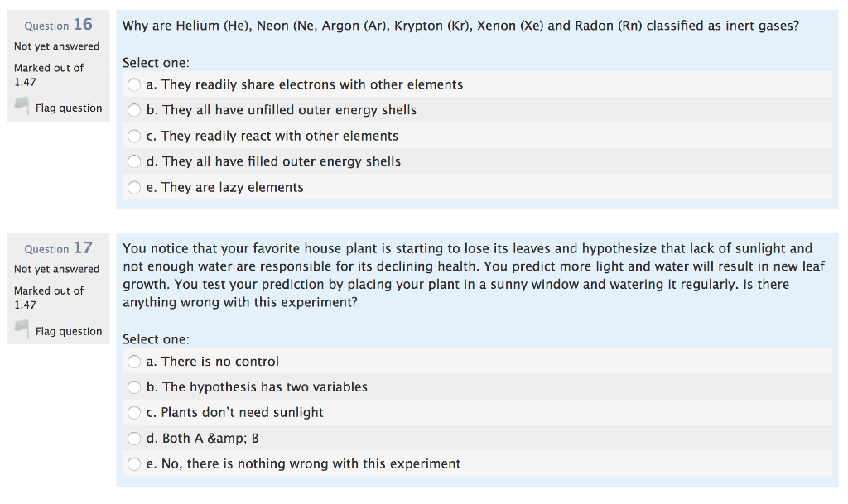Image resolution: width=848 pixels, height=504 pixels.
Task: Select 'They readily react with other elements'
Action: [134, 136]
